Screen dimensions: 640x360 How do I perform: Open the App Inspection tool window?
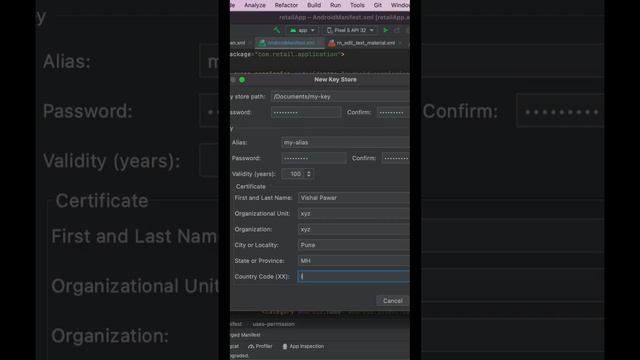tap(303, 346)
